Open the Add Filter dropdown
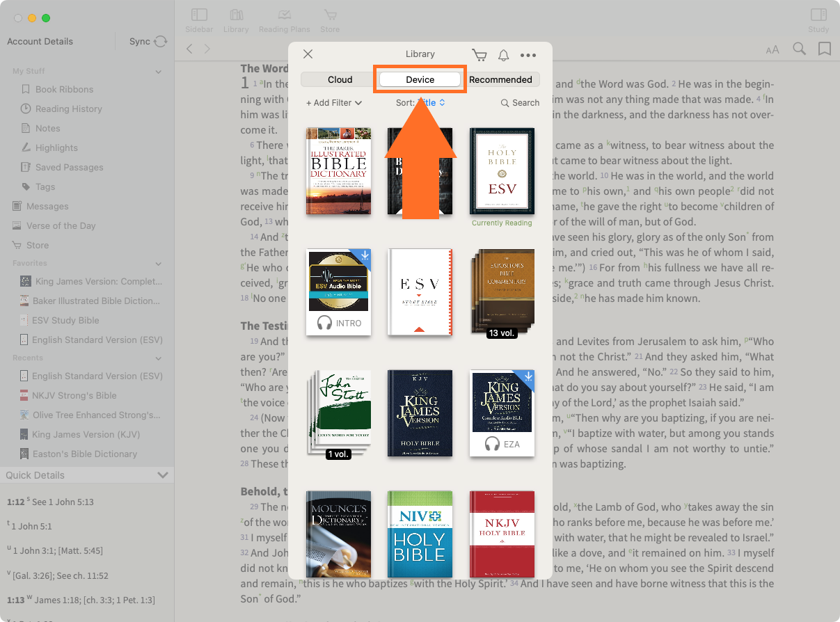The width and height of the screenshot is (840, 622). [x=334, y=103]
